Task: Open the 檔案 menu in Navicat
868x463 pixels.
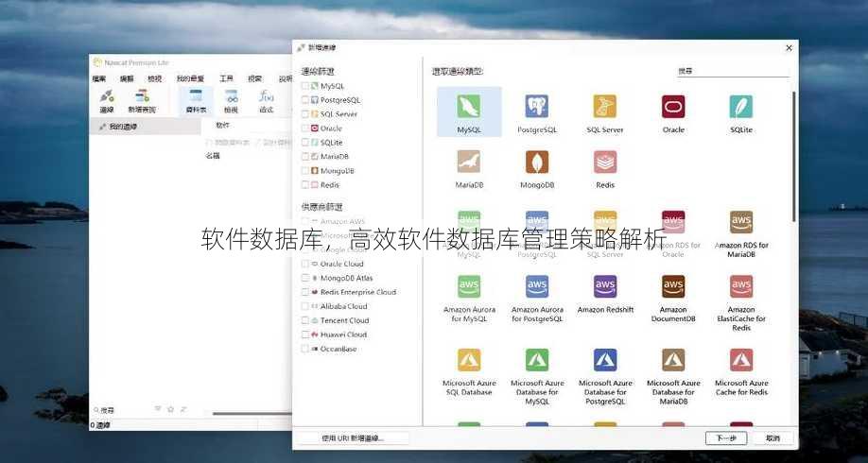Action: 99,79
